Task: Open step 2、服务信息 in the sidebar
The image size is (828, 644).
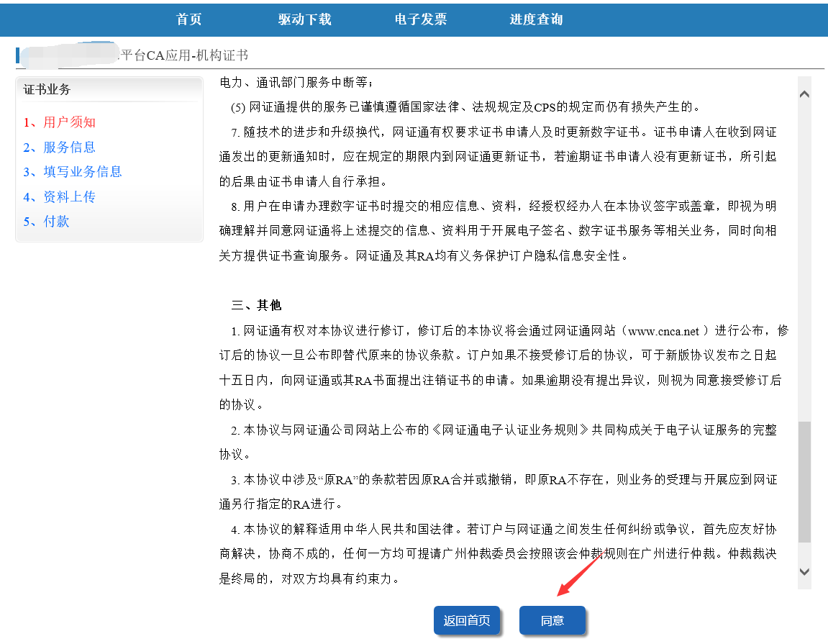Action: [60, 148]
